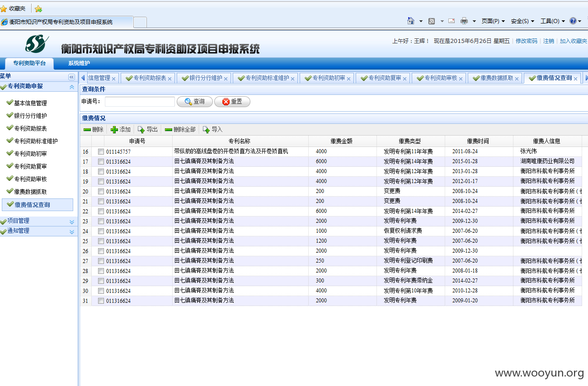The image size is (588, 386).
Task: Check the checkbox in row 22
Action: click(x=101, y=212)
